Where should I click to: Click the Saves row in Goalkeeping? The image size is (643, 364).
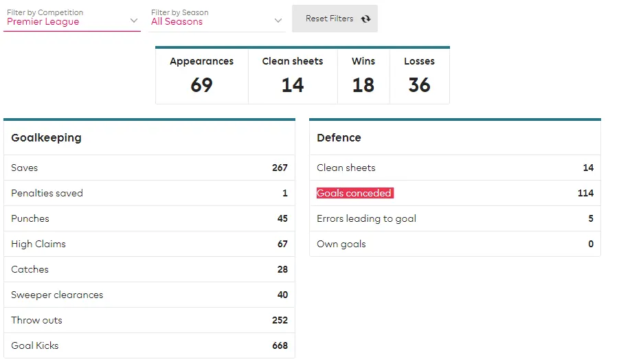point(149,168)
